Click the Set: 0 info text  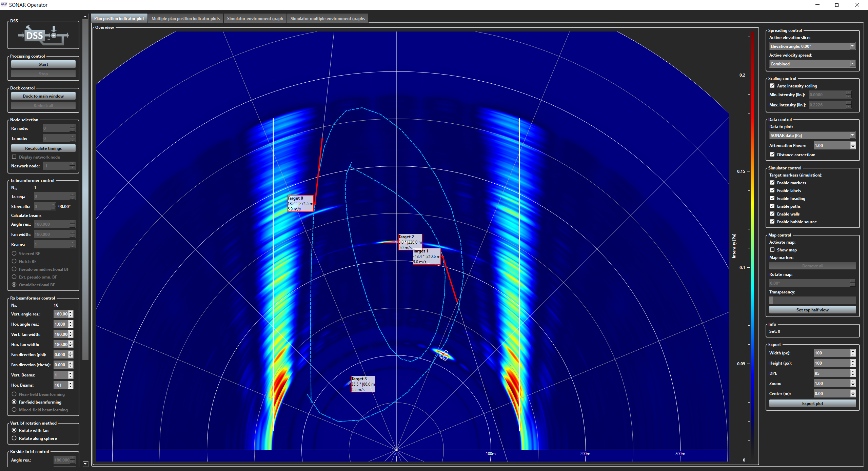(x=775, y=331)
